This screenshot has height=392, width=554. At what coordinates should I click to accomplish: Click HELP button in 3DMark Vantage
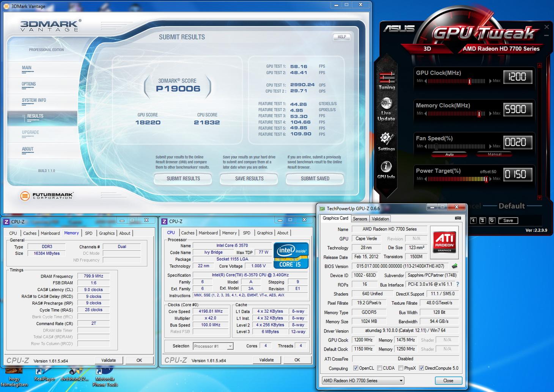342,37
